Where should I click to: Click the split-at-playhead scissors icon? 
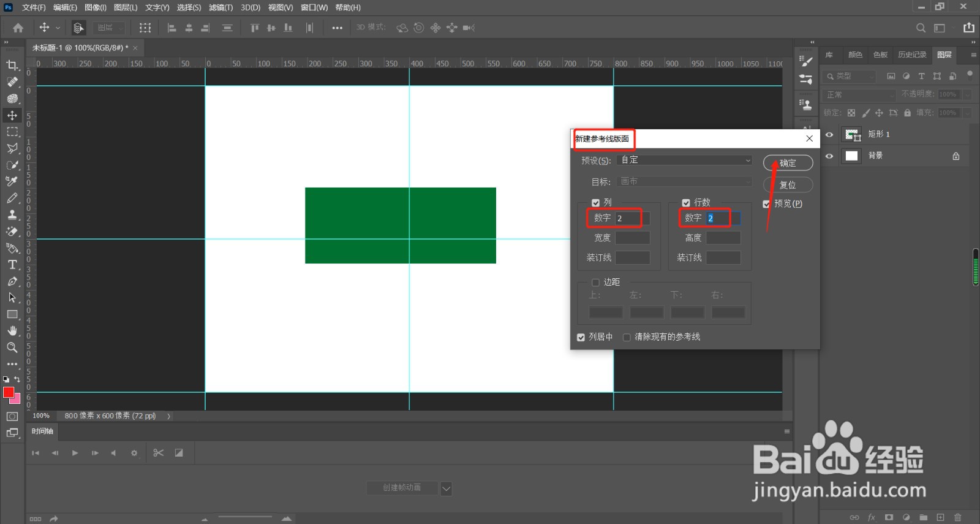[x=159, y=453]
